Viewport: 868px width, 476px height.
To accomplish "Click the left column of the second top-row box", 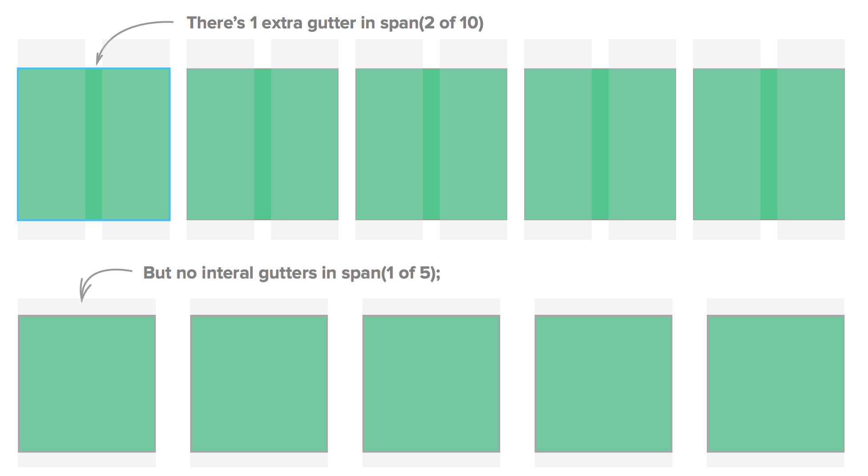I will coord(220,144).
